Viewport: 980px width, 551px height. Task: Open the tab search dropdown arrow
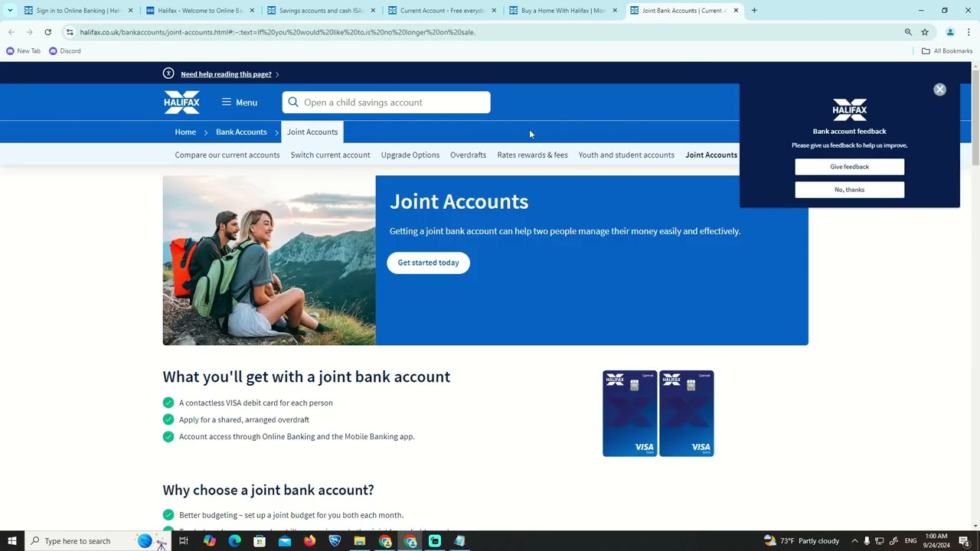pyautogui.click(x=10, y=11)
